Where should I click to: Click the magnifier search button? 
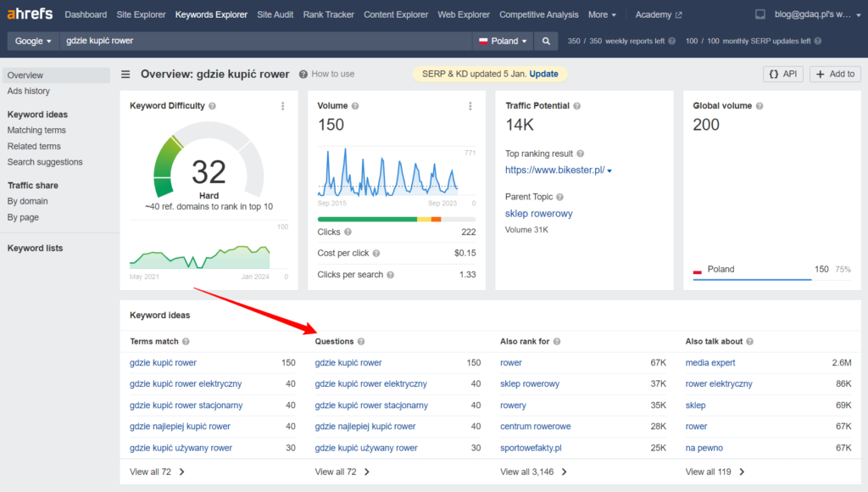coord(547,41)
